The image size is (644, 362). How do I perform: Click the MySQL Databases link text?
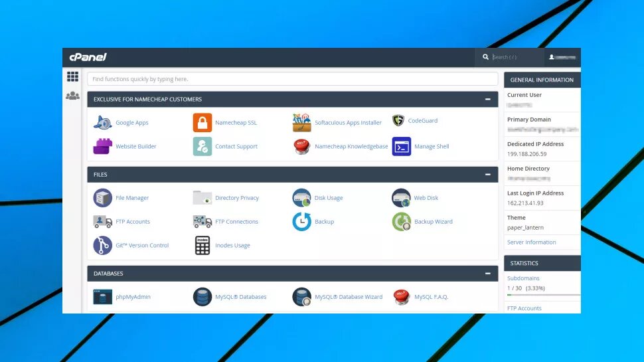click(x=241, y=297)
